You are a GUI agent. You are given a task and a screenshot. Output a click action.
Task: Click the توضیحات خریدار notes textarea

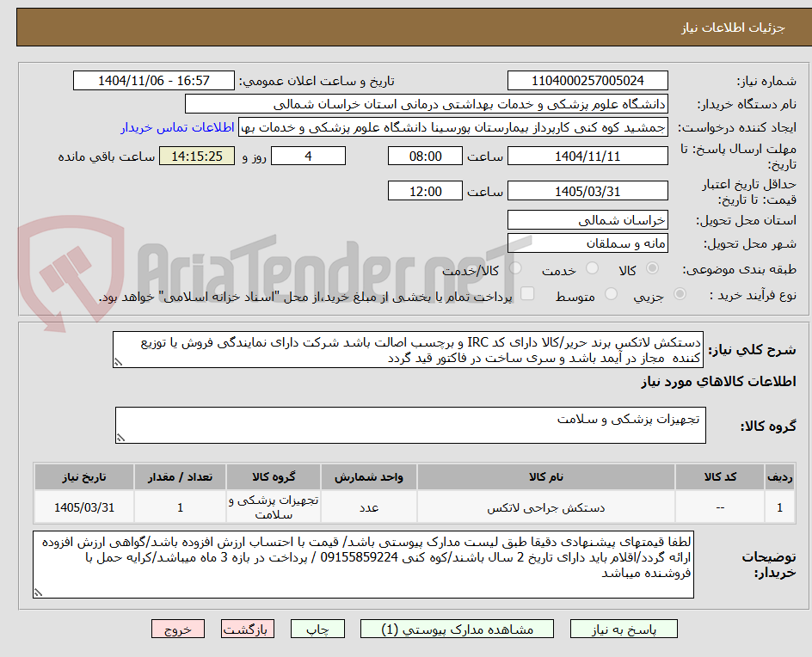point(363,564)
